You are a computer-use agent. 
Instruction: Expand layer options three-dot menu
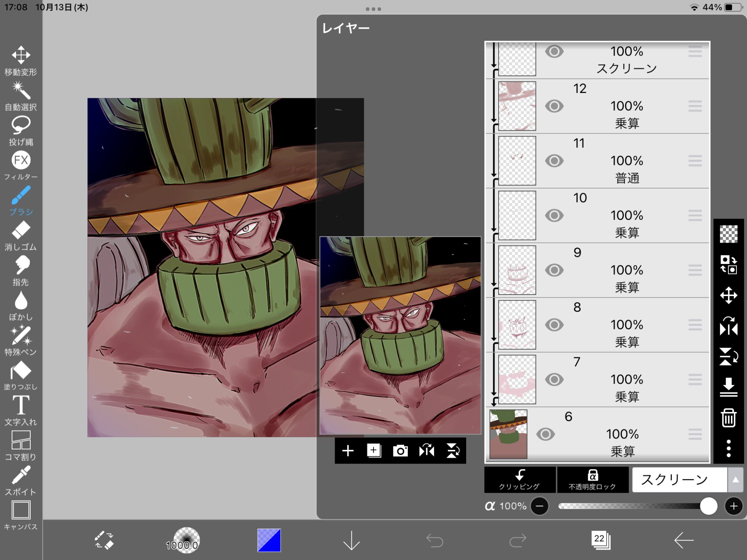[728, 448]
